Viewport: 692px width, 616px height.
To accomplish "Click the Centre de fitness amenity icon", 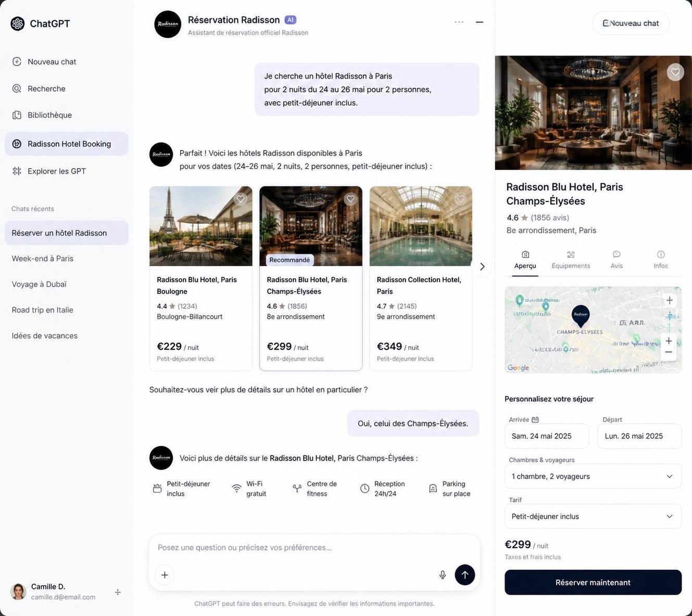I will point(297,488).
